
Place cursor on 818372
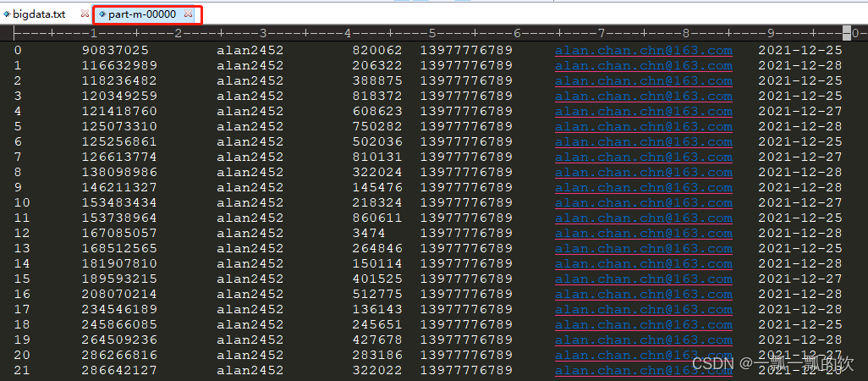coord(377,96)
